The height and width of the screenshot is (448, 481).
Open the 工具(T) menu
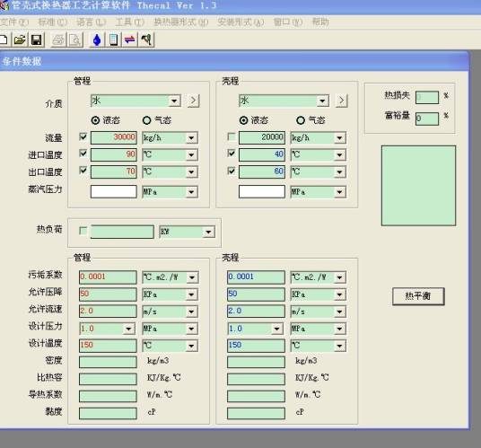pos(129,22)
